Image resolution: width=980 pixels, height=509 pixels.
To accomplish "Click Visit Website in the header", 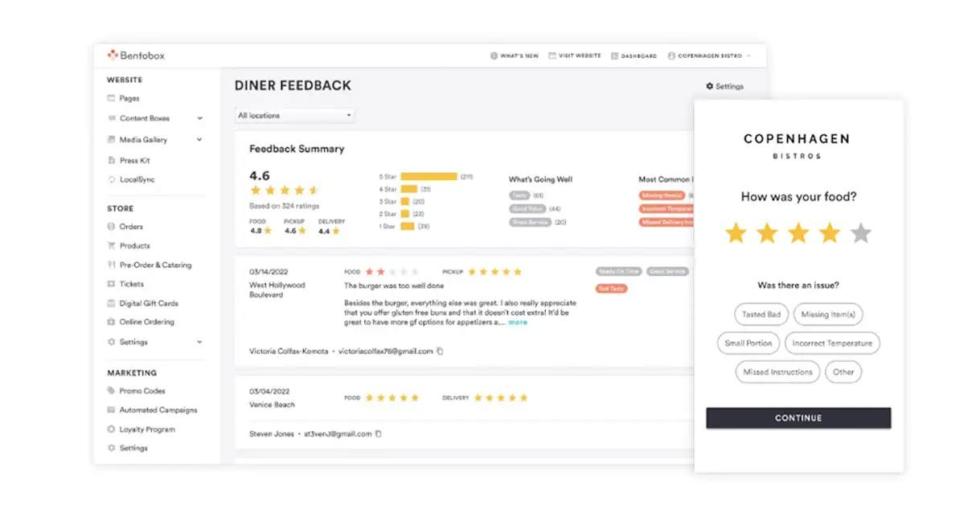I will [x=574, y=56].
